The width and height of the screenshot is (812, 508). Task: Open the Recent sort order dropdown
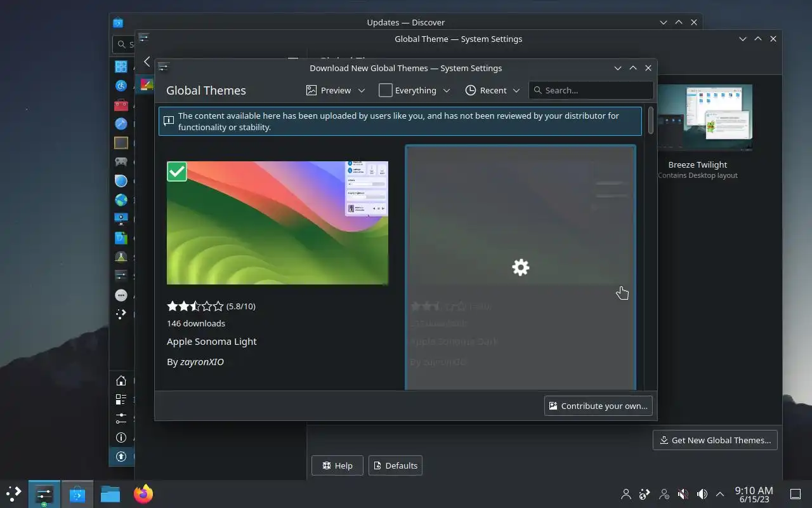[x=492, y=90]
